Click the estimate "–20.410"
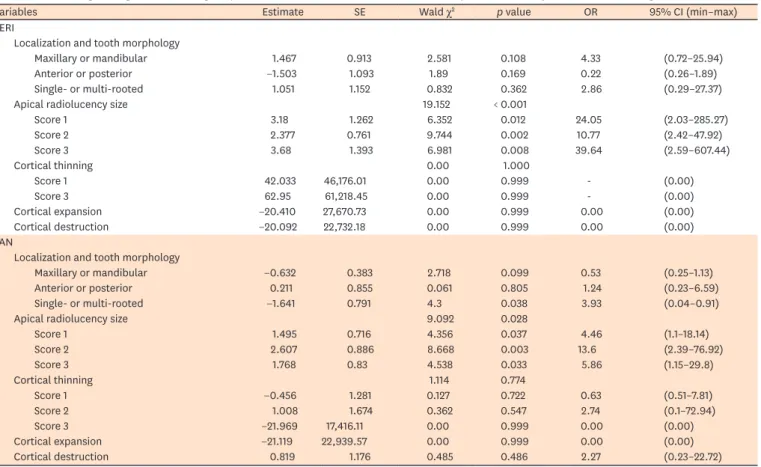Screen dimensions: 761x467 click(x=277, y=212)
